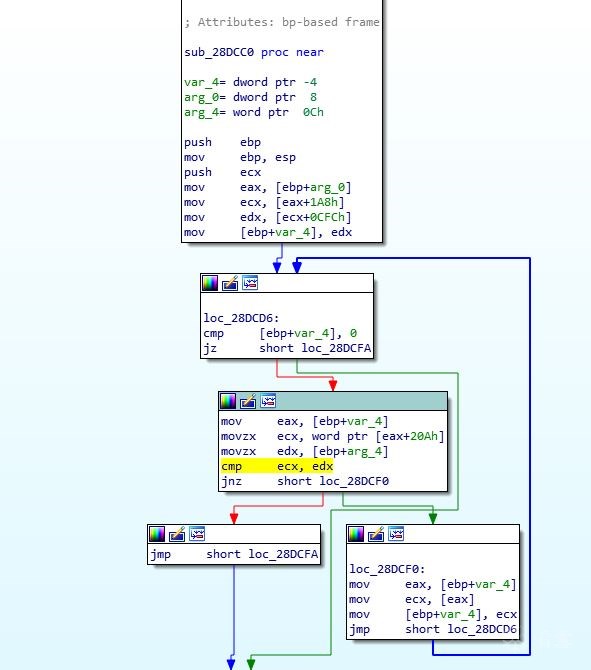Click 'movzx ecx, word ptr [eax+20Ah]' line
This screenshot has width=591, height=670.
point(333,436)
